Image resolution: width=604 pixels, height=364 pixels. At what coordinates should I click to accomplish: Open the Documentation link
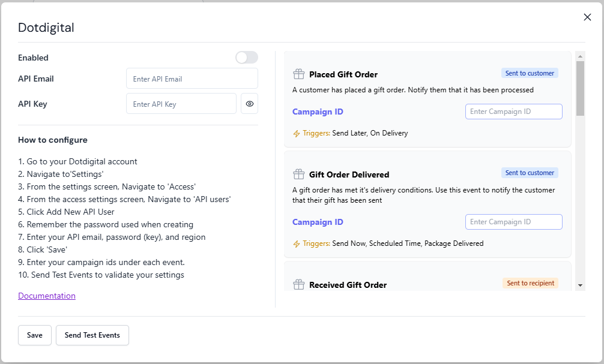coord(47,296)
